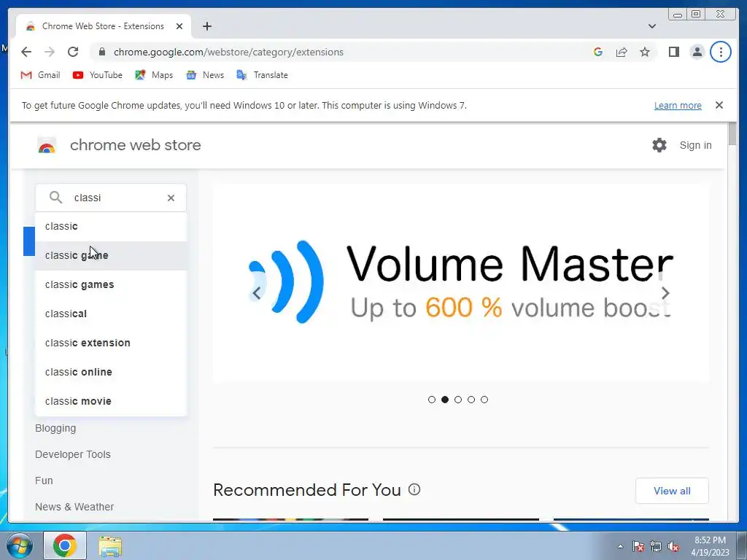Jump to the third carousel slide dot
This screenshot has width=747, height=560.
[x=458, y=400]
